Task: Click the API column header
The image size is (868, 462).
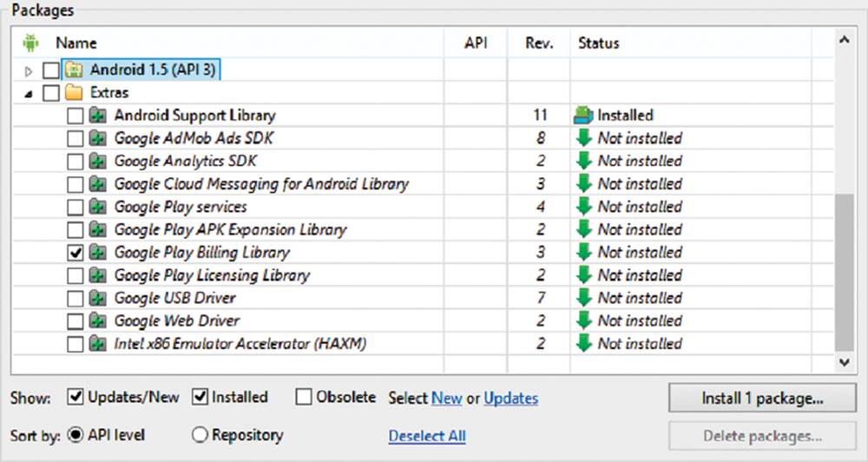Action: tap(476, 43)
